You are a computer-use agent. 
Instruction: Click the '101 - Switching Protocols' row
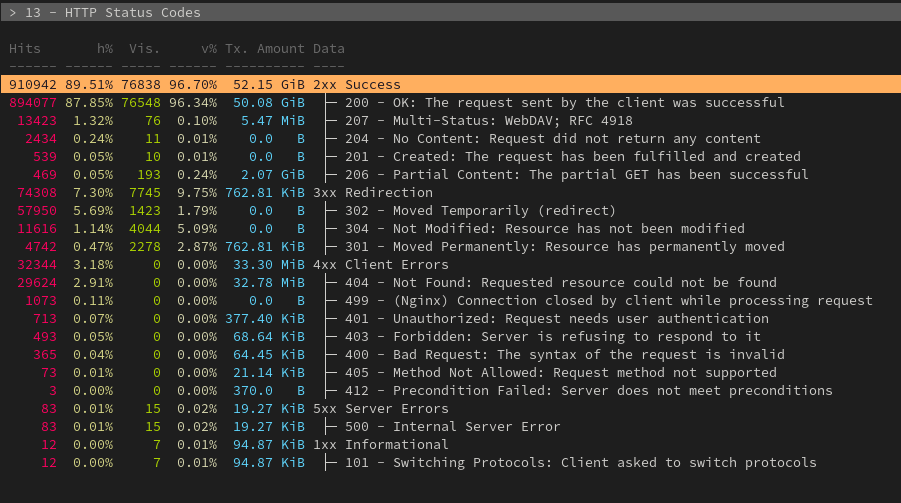[x=580, y=463]
